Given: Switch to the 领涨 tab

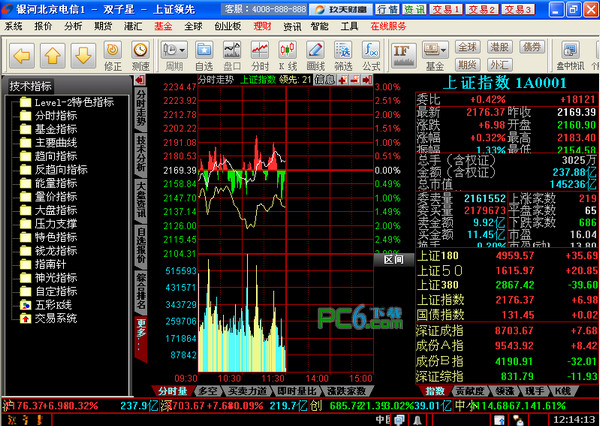Looking at the screenshot, I should point(505,391).
